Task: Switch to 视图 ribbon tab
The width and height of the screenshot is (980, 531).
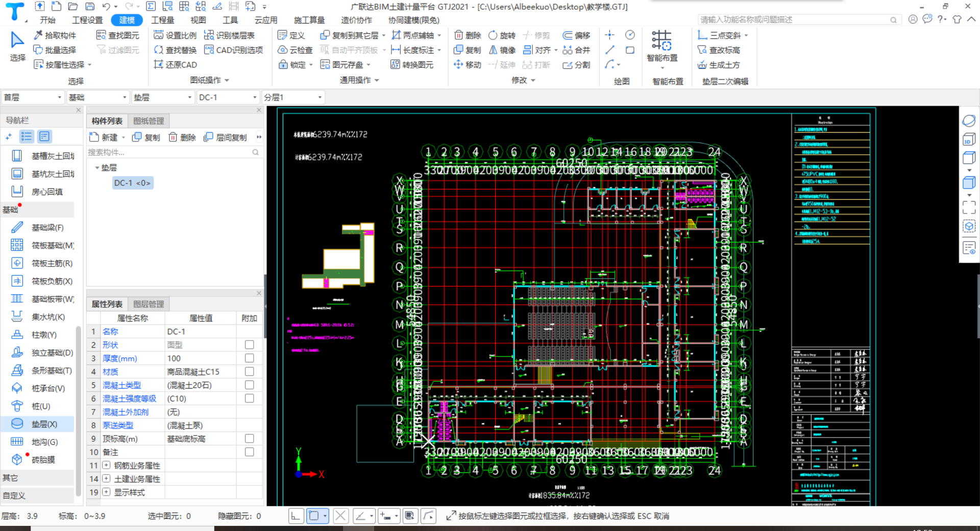Action: pyautogui.click(x=198, y=20)
